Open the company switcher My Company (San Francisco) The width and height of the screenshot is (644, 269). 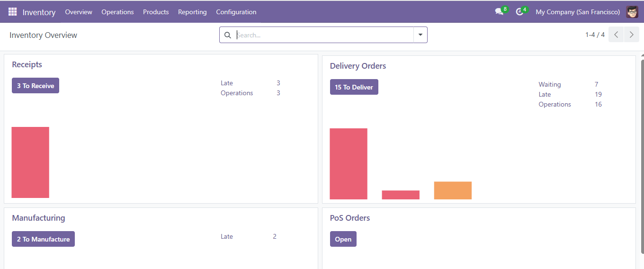[577, 12]
